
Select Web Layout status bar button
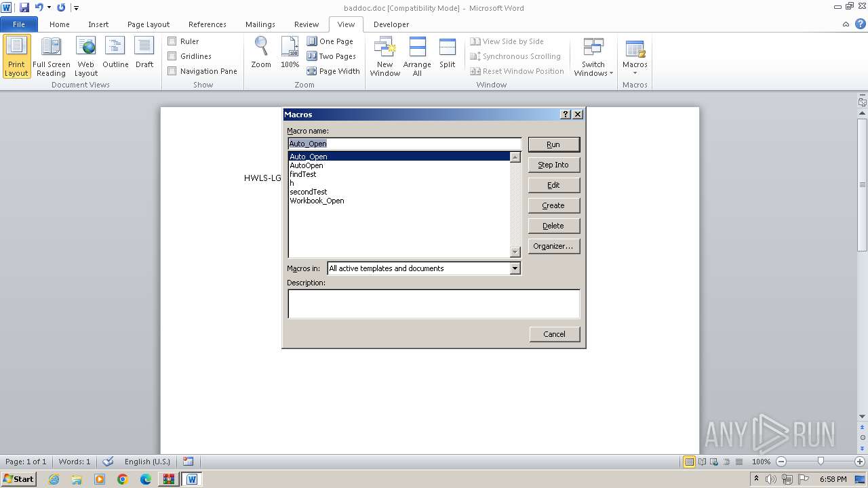[713, 462]
